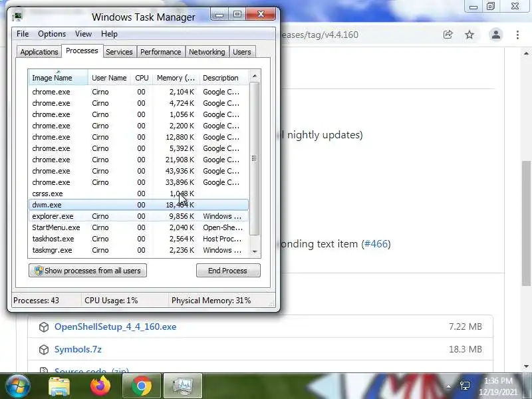This screenshot has height=399, width=532.
Task: Open File Explorer from the taskbar
Action: click(59, 386)
